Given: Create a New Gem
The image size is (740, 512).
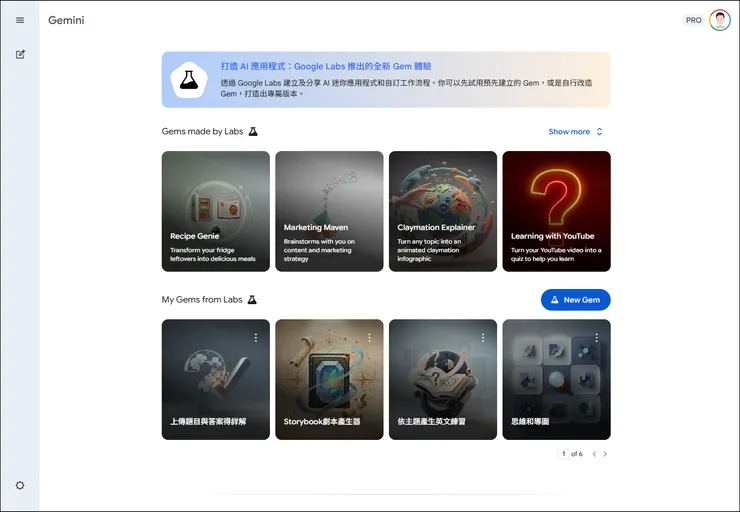Looking at the screenshot, I should [x=575, y=300].
